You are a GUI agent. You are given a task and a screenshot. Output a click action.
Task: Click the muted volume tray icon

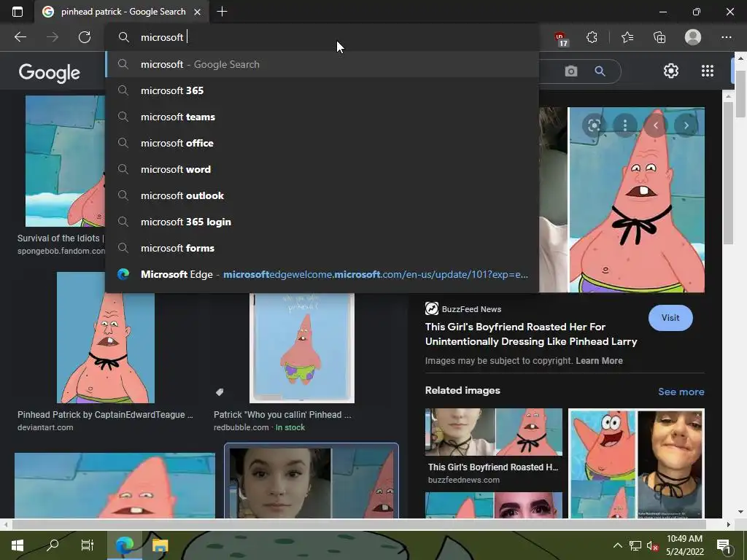click(x=652, y=545)
